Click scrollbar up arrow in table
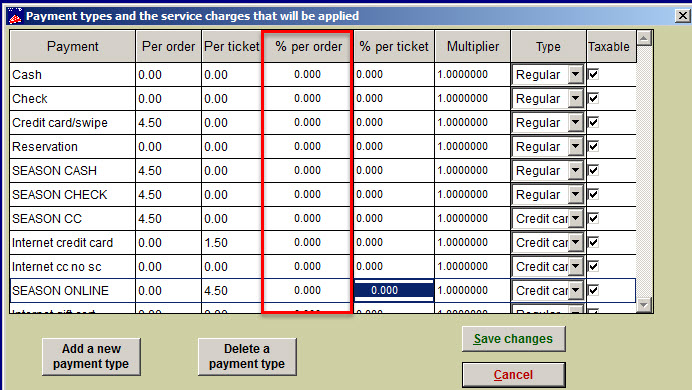Viewport: 692px width, 390px height. (644, 39)
